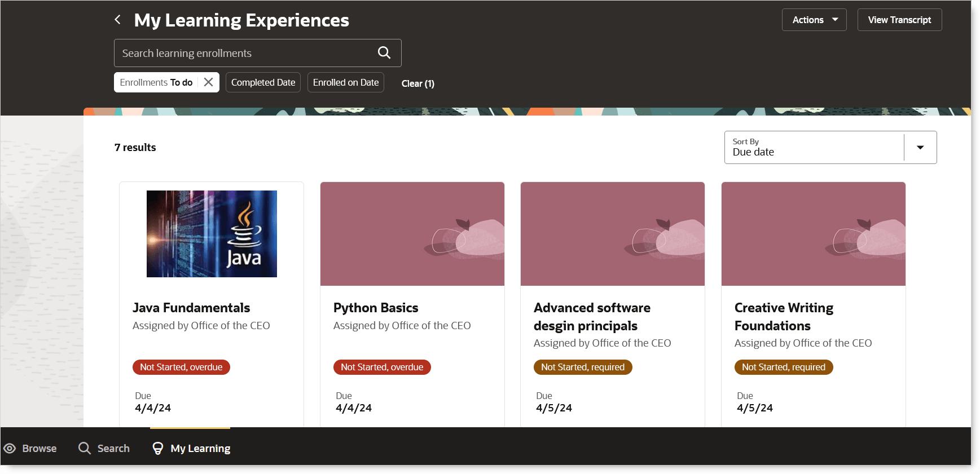The height and width of the screenshot is (474, 980).
Task: Click the Clear (1) link
Action: coord(418,83)
